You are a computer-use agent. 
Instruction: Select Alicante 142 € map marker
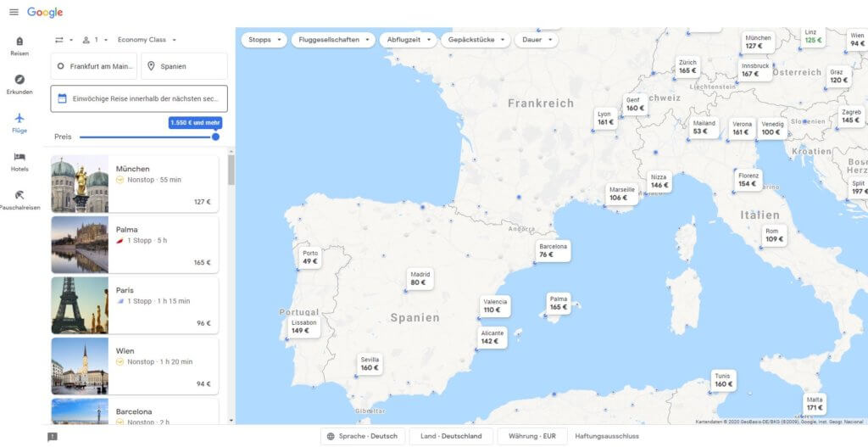click(492, 338)
